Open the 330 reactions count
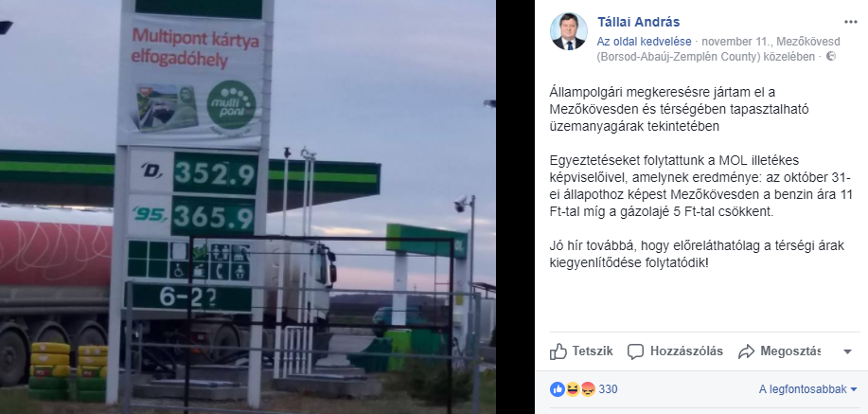This screenshot has width=868, height=414. point(608,389)
